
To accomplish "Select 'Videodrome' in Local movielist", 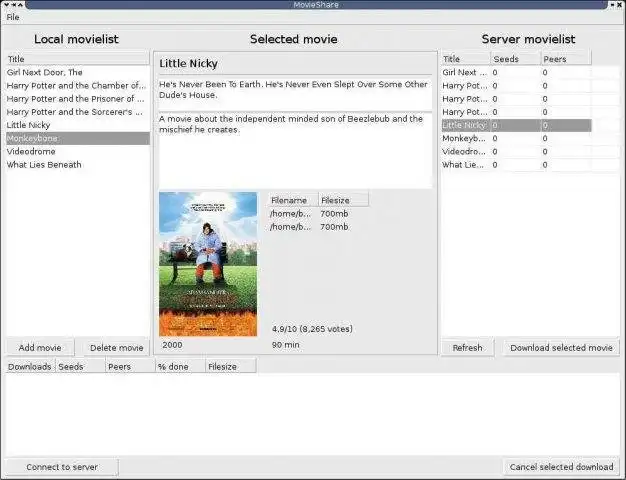I will click(78, 151).
